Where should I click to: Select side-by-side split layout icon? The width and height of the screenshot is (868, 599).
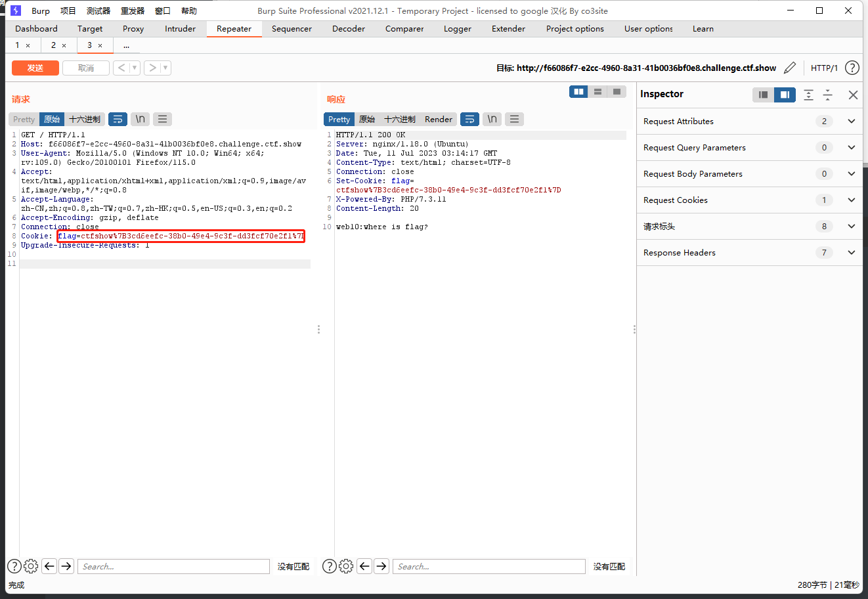(578, 92)
